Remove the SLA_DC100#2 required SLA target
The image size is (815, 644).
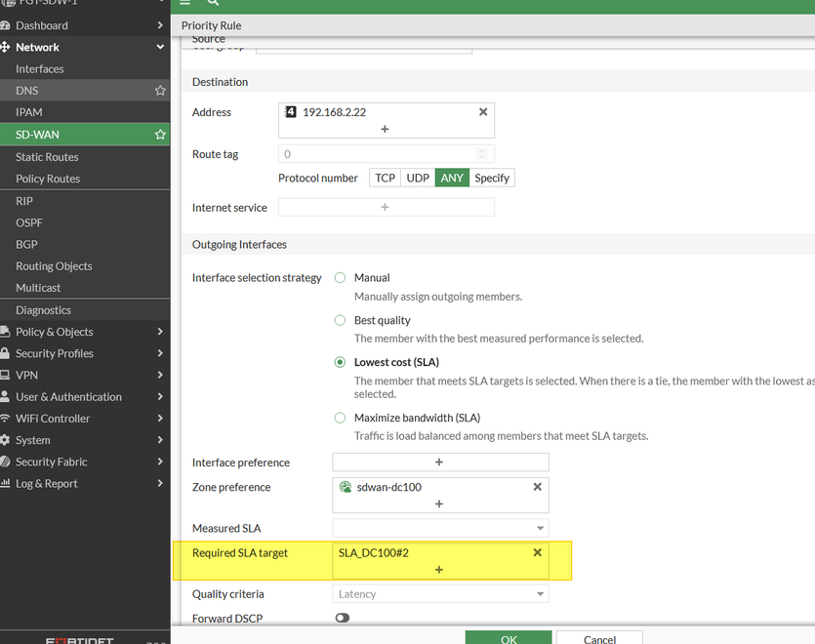537,552
